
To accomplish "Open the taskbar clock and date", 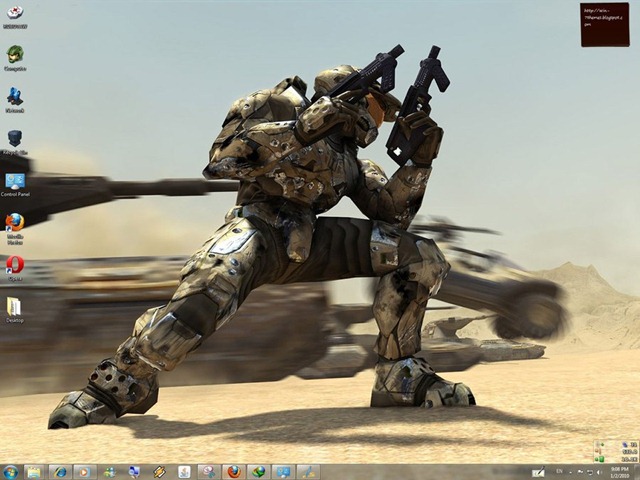I will coord(620,473).
